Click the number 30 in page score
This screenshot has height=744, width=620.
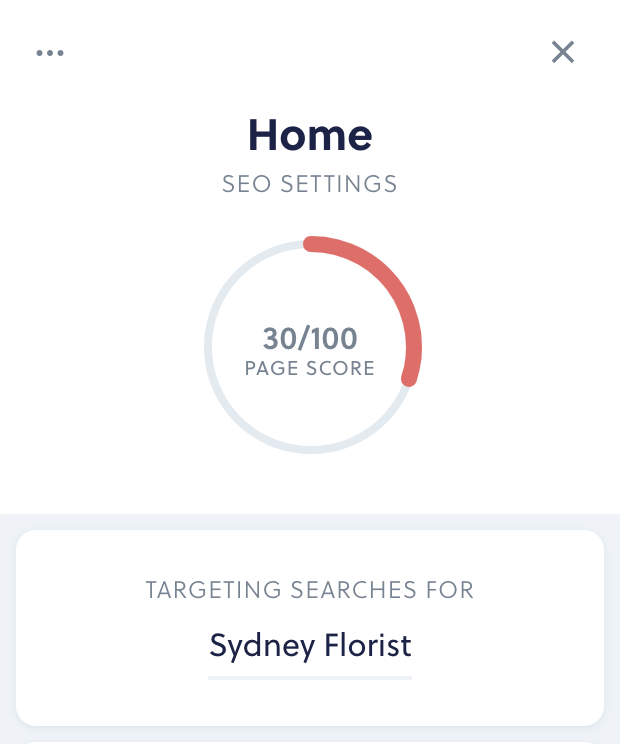[x=280, y=339]
